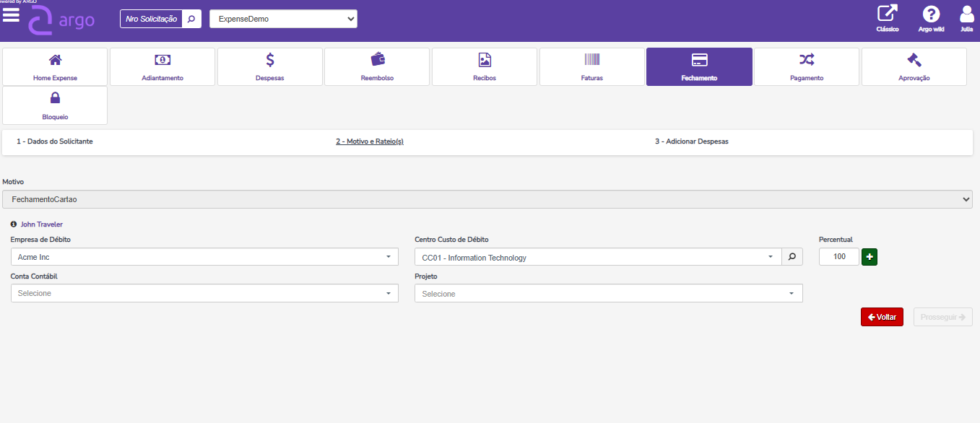Click the Nro Solicitação search magnifier icon
The height and width of the screenshot is (423, 980).
click(x=191, y=19)
